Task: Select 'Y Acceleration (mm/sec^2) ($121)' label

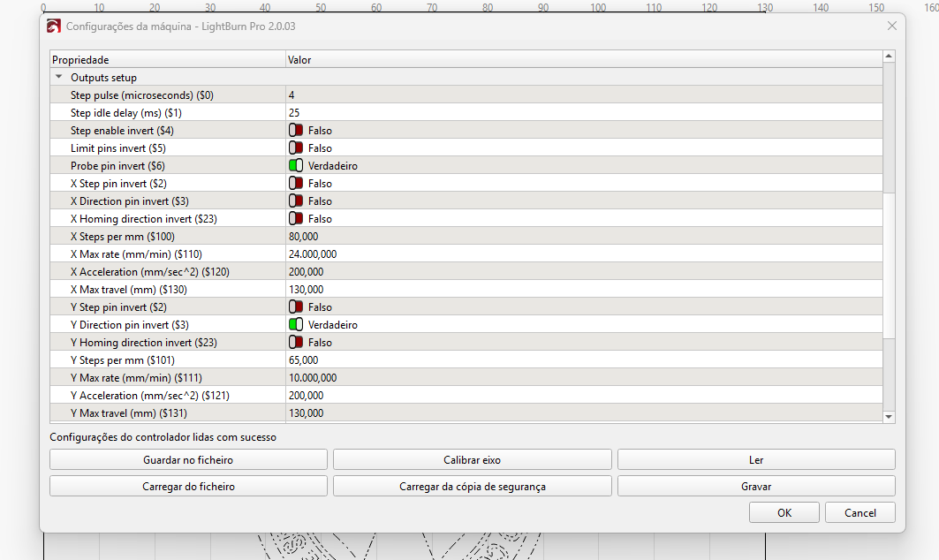Action: click(149, 396)
